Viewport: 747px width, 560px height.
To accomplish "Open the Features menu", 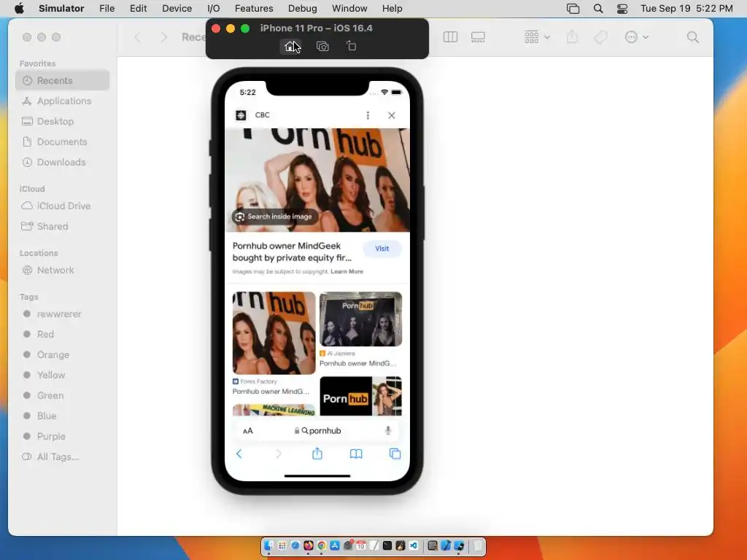I will pyautogui.click(x=254, y=9).
